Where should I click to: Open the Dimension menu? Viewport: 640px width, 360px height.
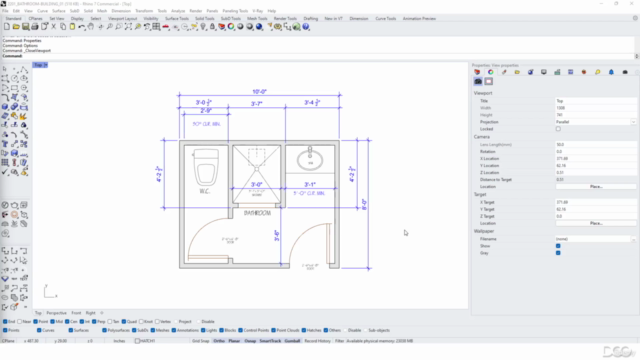click(x=121, y=11)
